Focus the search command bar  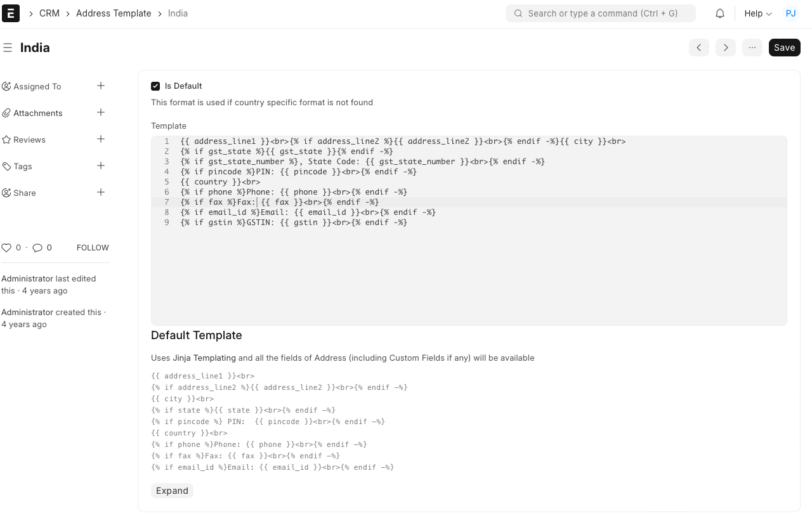point(600,13)
